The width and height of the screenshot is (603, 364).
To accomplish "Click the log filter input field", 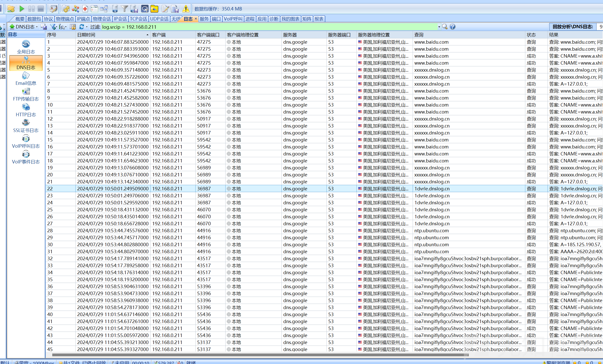I will (269, 27).
